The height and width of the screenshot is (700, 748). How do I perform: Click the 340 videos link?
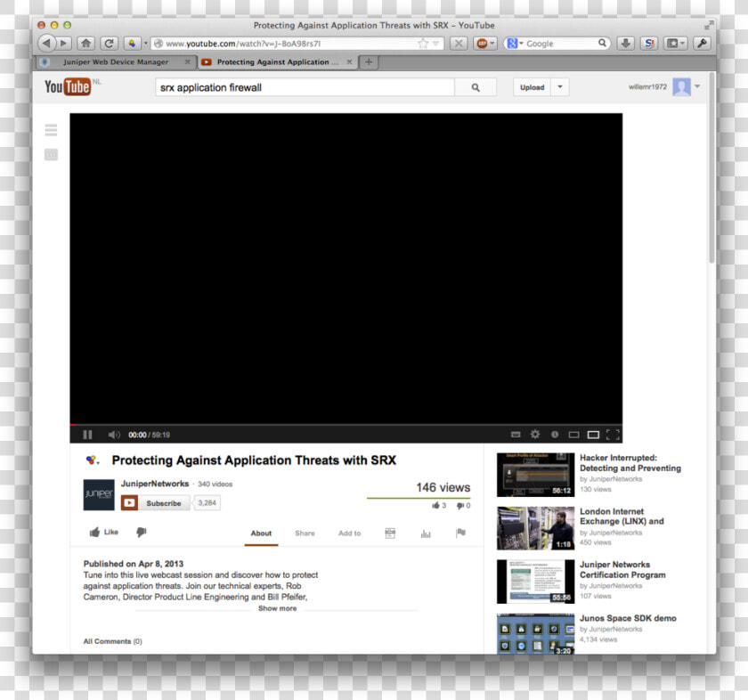click(x=215, y=484)
